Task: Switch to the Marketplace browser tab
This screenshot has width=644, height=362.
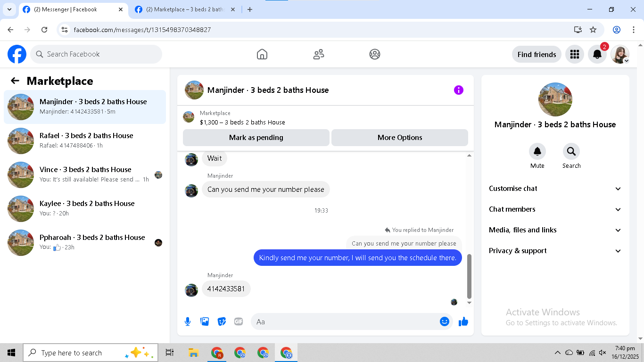Action: coord(185,9)
